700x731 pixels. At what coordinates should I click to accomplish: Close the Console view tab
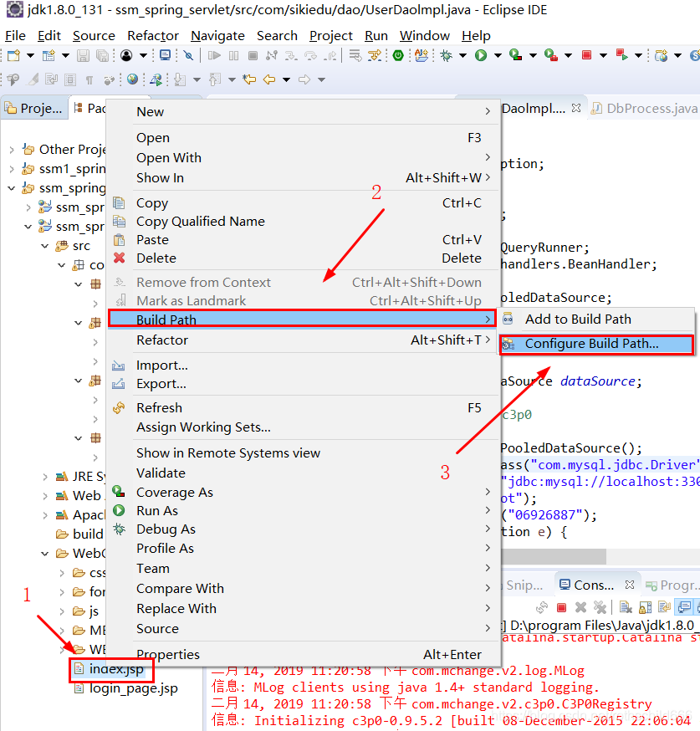pos(630,585)
